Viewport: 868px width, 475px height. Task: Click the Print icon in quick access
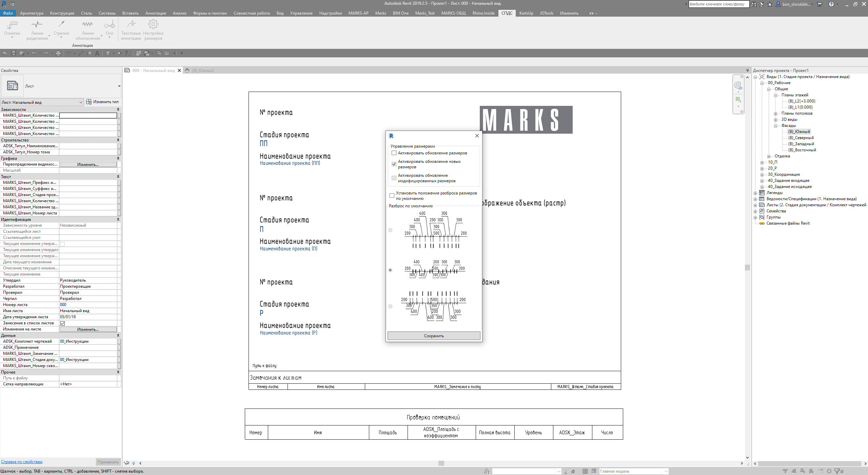58,53
